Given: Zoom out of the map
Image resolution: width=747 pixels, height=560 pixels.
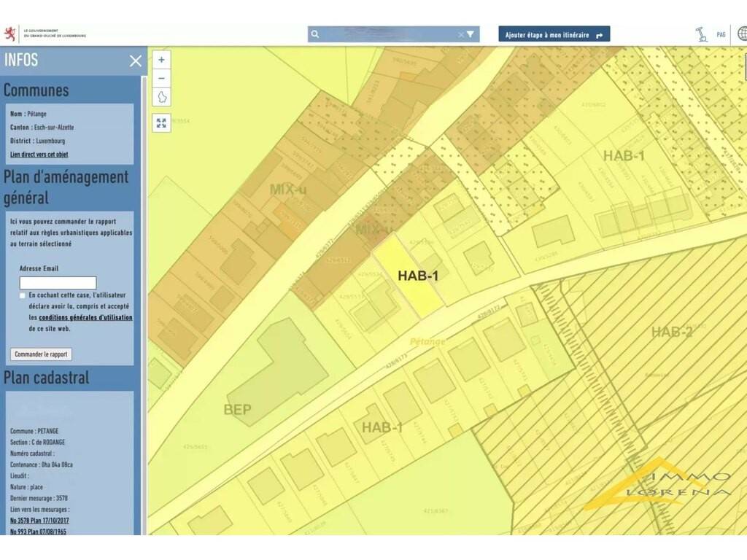Looking at the screenshot, I should click(161, 78).
